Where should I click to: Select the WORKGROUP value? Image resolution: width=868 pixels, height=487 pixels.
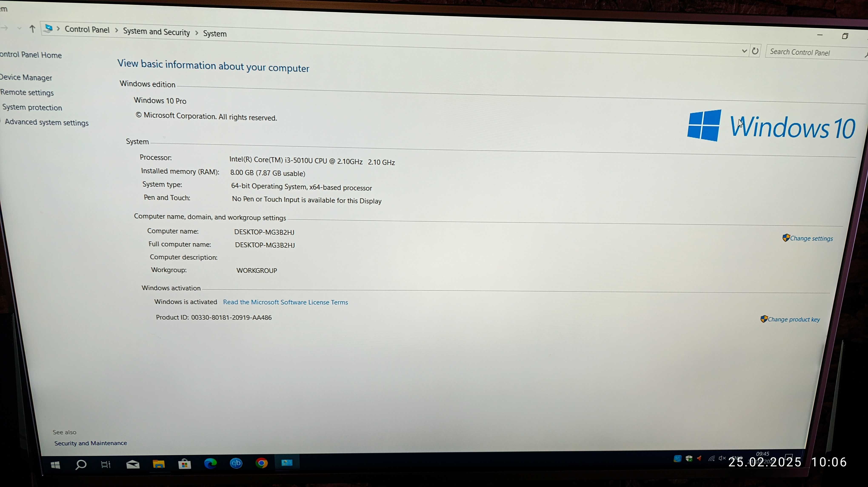pyautogui.click(x=257, y=270)
